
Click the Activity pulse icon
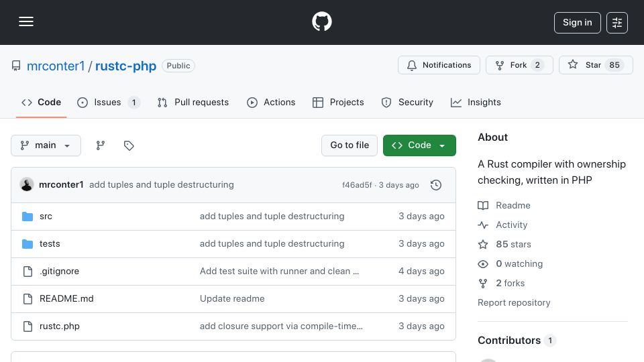pyautogui.click(x=483, y=225)
